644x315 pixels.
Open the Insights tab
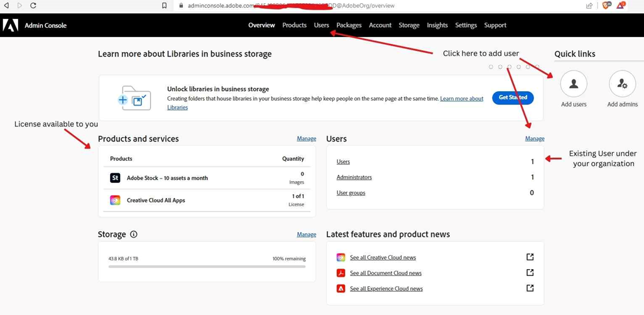tap(437, 25)
